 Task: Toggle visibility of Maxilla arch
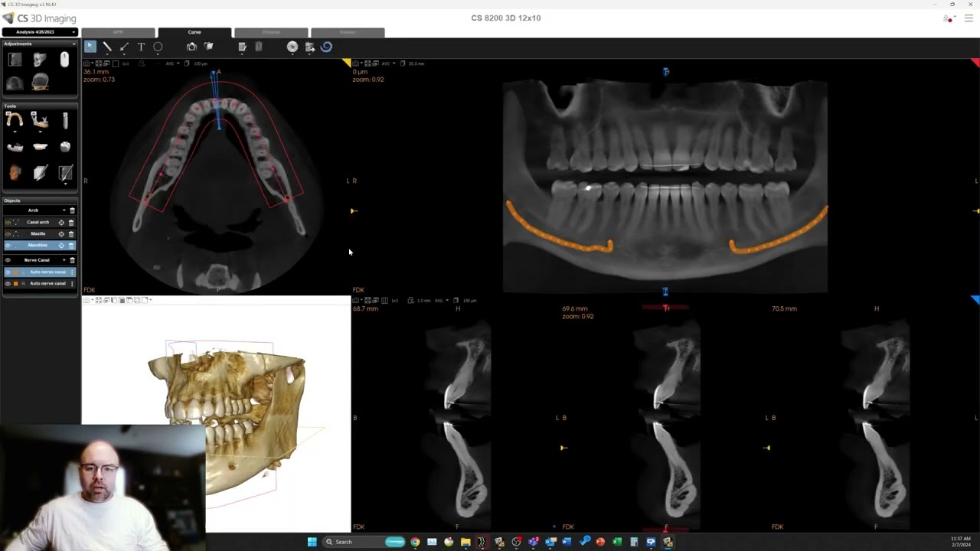[x=8, y=233]
